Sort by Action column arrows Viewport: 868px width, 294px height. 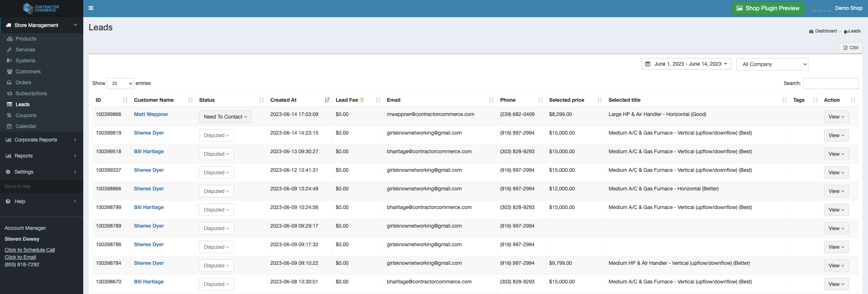(x=853, y=100)
